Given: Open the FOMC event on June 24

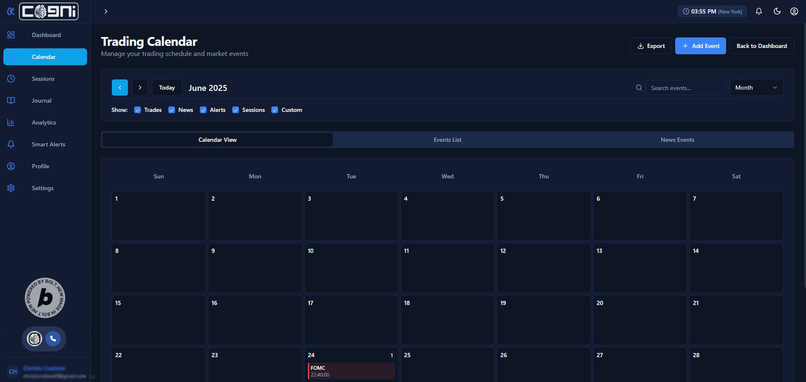Looking at the screenshot, I should coord(352,371).
